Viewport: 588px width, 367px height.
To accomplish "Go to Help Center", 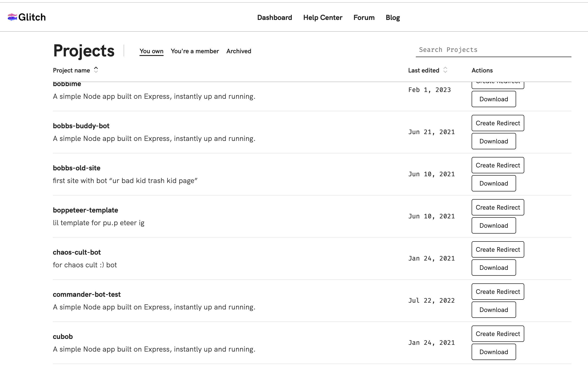I will [323, 17].
